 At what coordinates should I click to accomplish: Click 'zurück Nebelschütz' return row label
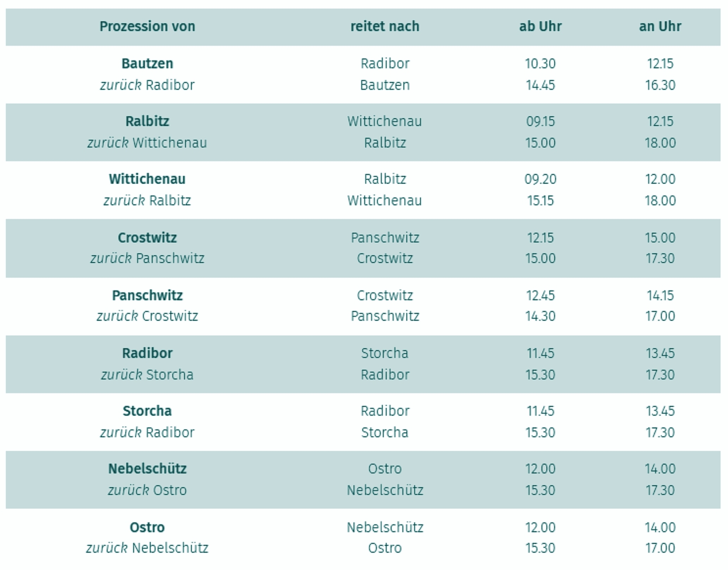pos(147,548)
